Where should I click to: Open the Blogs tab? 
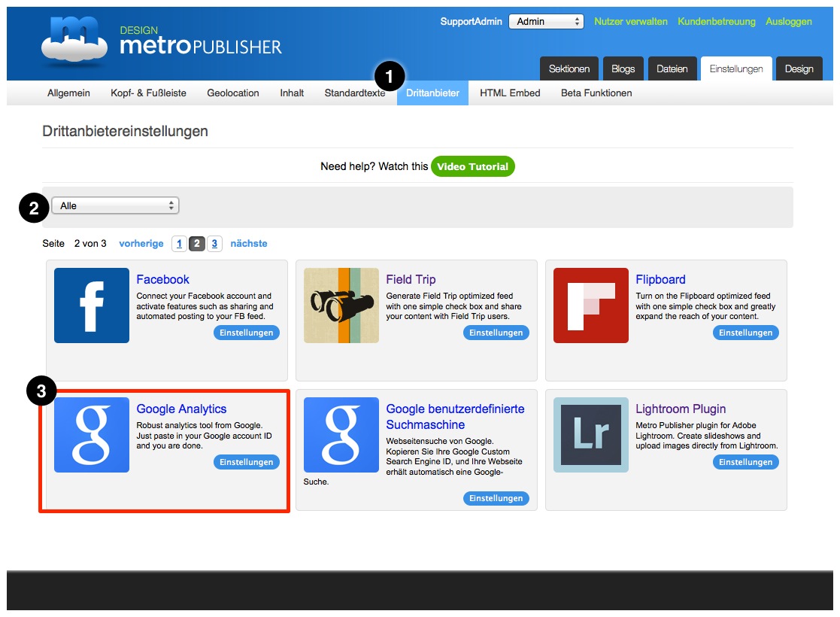623,68
